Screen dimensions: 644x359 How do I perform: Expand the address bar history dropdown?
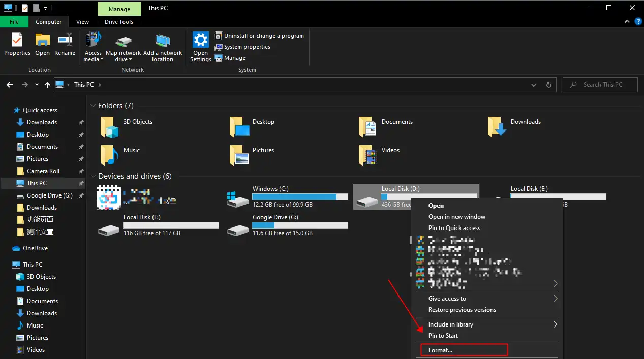[533, 85]
